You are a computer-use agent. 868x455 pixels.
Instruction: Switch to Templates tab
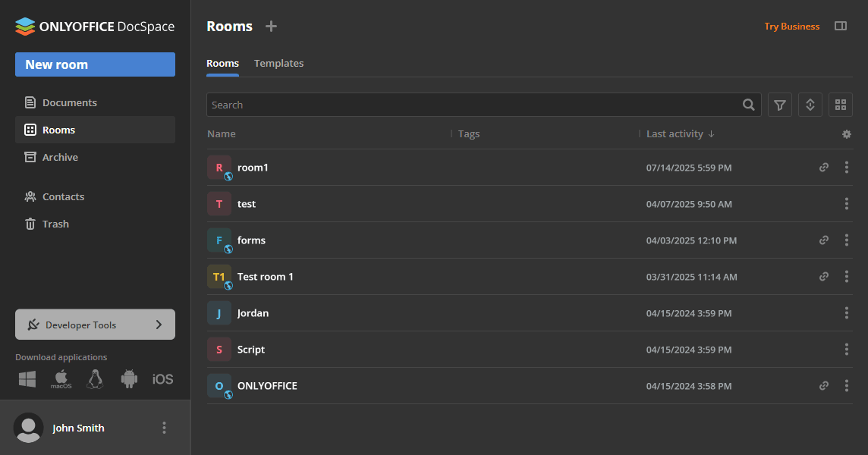click(x=278, y=64)
